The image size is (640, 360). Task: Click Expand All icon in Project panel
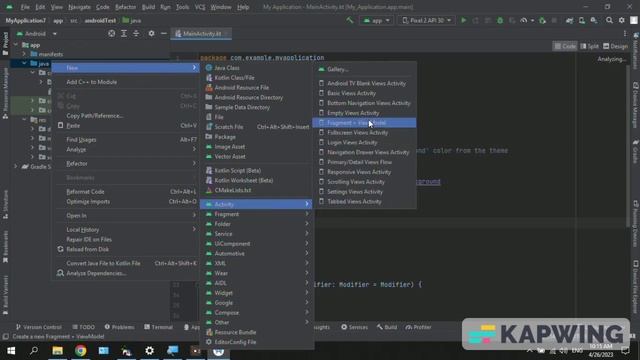pos(124,33)
